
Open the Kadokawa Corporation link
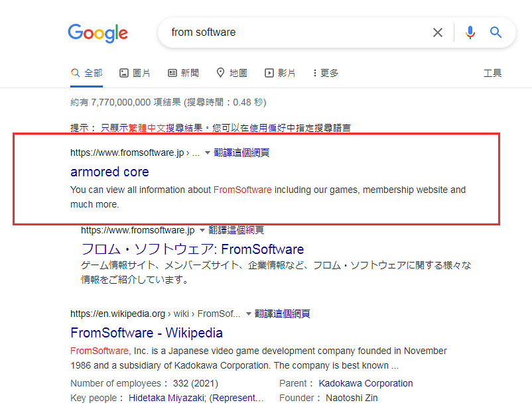[x=366, y=383]
